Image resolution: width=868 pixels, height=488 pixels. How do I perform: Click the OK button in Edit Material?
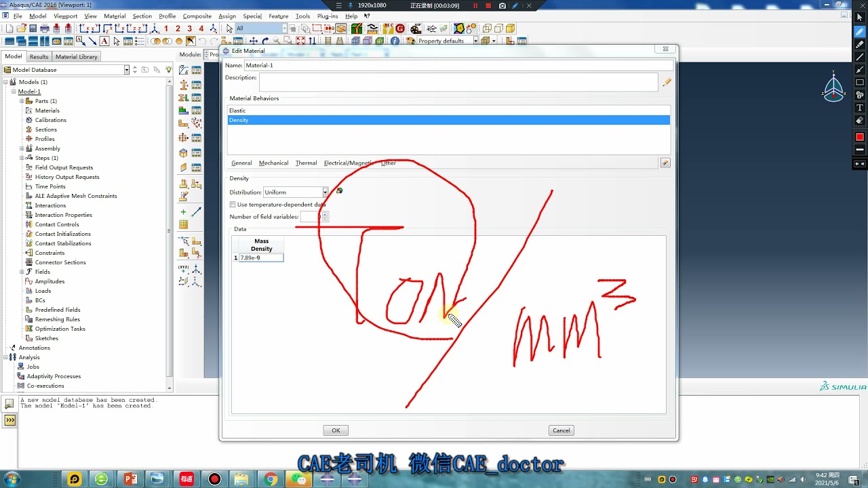[336, 430]
